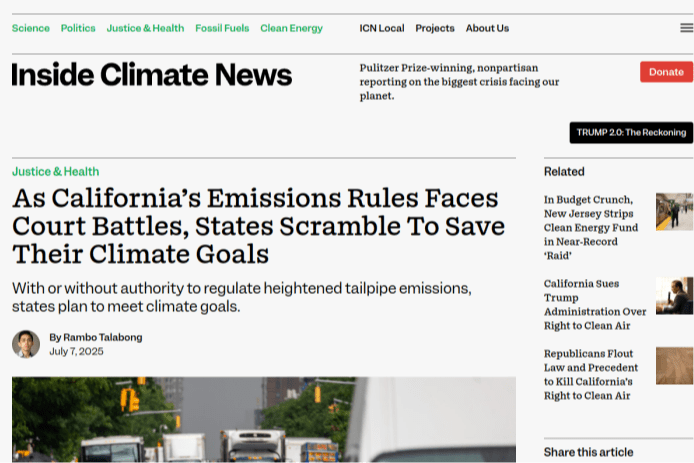
Task: Click the article headline about California's emissions rules
Action: pos(258,226)
